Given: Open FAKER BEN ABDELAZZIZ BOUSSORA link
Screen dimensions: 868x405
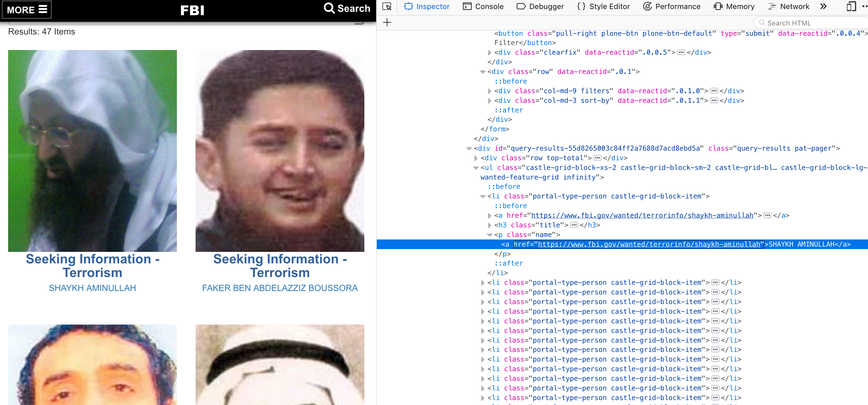Looking at the screenshot, I should (x=280, y=288).
